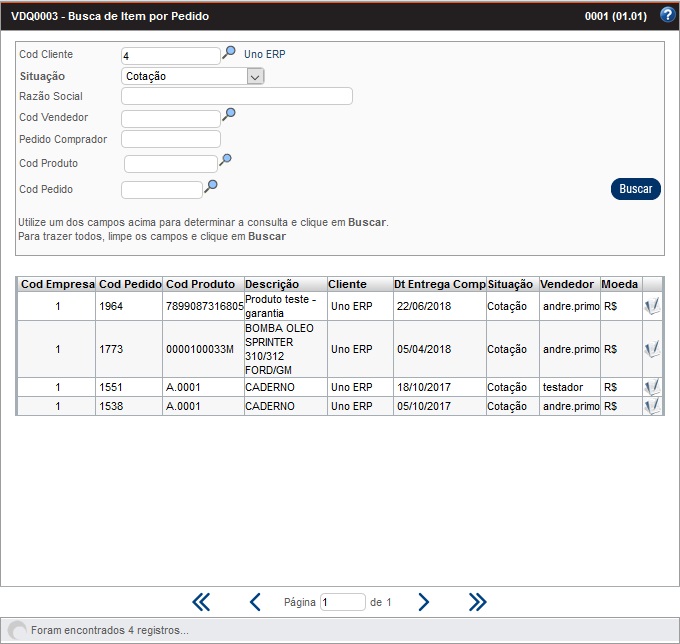The image size is (680, 644).
Task: Go to the previous results page
Action: (x=255, y=601)
